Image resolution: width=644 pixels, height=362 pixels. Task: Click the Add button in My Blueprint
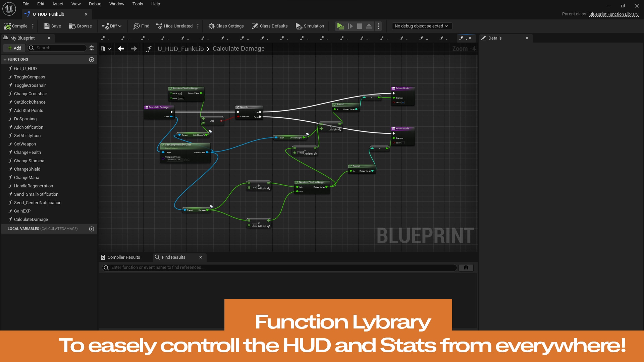click(x=14, y=48)
